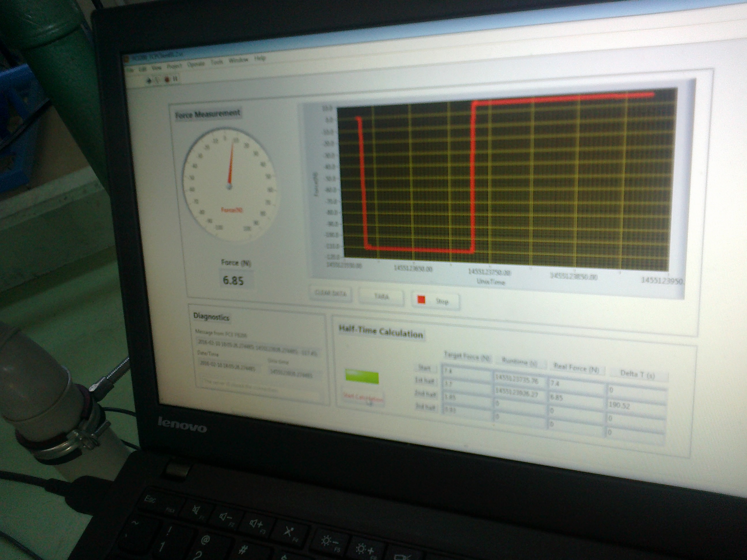Click the Force (N) numeric display 6.85
Image resolution: width=747 pixels, height=560 pixels.
point(233,280)
